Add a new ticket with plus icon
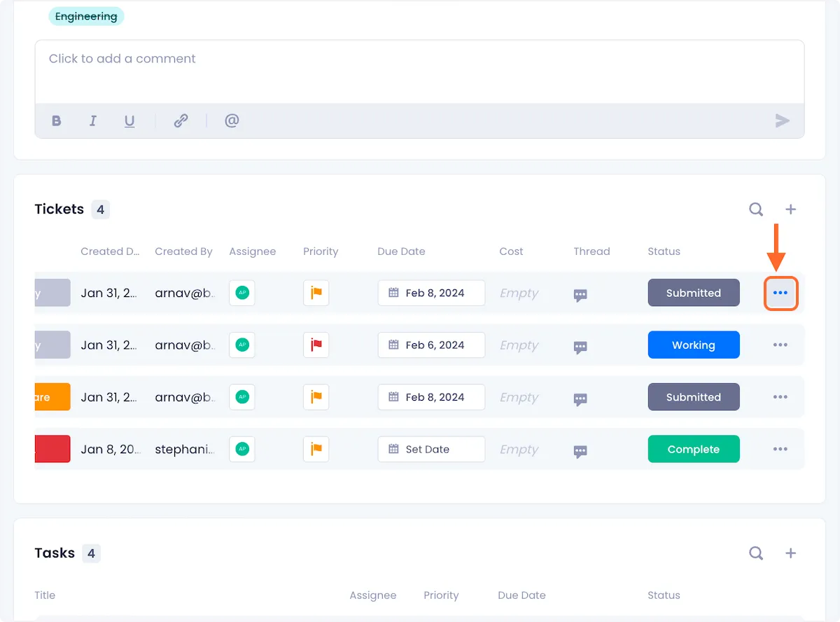 click(x=791, y=209)
